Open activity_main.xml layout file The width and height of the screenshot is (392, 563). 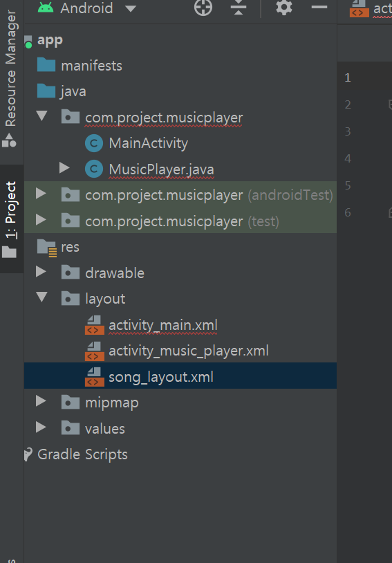tap(163, 325)
